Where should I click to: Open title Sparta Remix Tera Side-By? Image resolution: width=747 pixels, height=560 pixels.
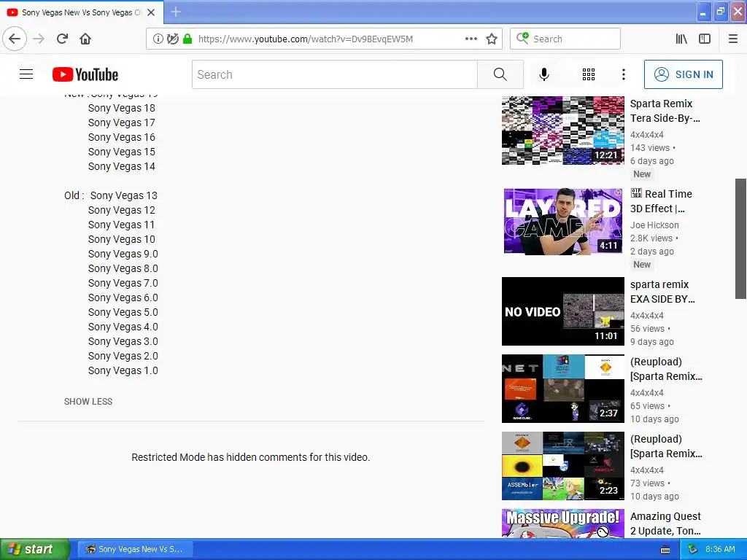coord(665,111)
